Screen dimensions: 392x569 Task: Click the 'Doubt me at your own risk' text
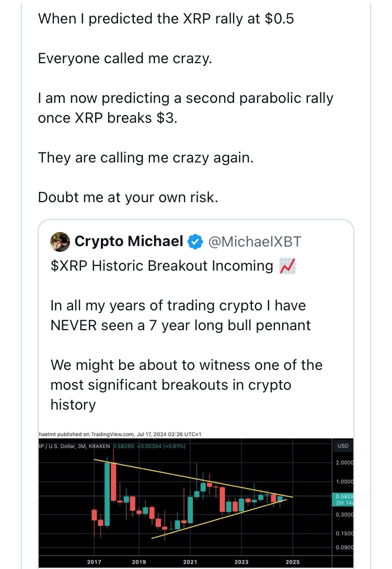coord(128,198)
